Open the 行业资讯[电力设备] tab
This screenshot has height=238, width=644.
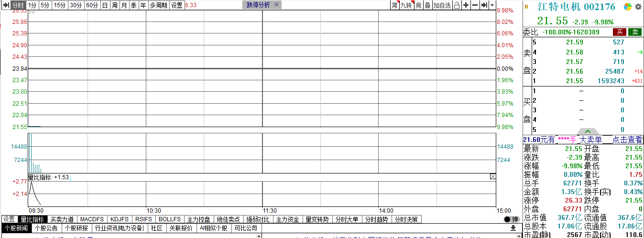[x=120, y=228]
